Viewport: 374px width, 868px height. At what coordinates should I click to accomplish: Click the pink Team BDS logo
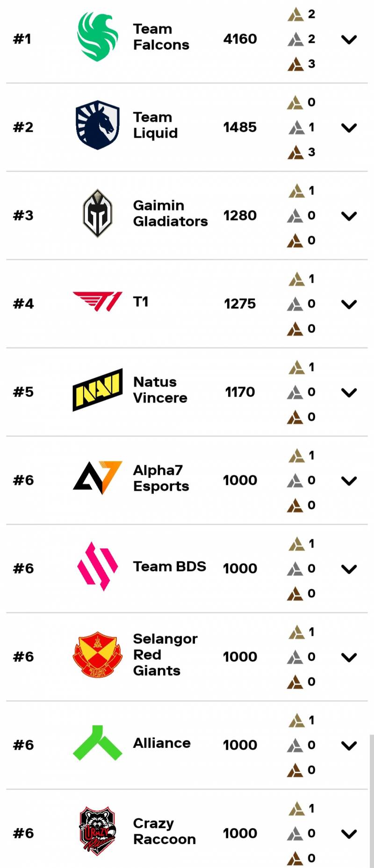point(97,566)
